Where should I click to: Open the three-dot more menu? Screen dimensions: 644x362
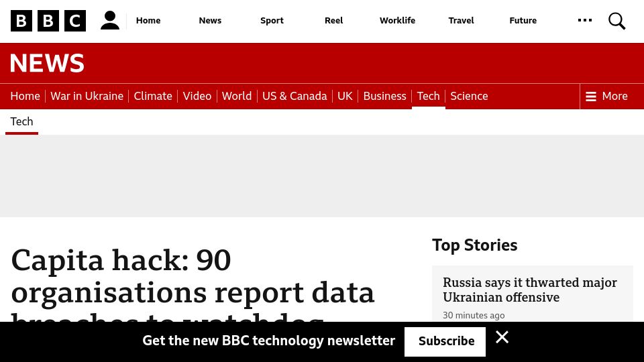[x=585, y=20]
